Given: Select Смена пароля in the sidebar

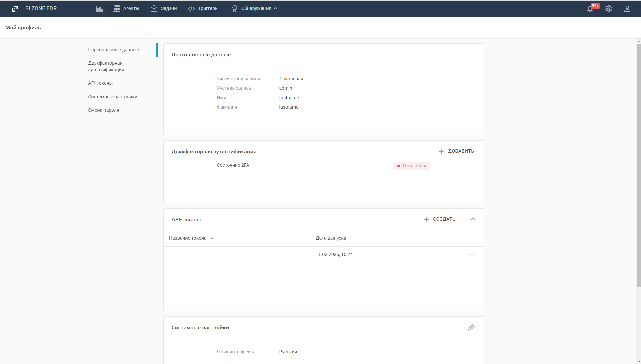Looking at the screenshot, I should [104, 110].
